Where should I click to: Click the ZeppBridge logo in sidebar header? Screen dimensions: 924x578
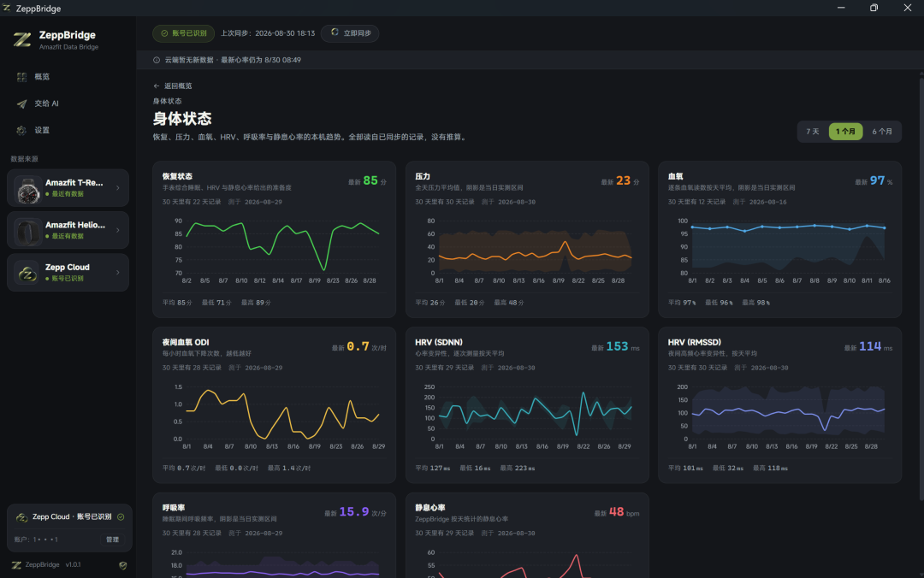coord(22,39)
